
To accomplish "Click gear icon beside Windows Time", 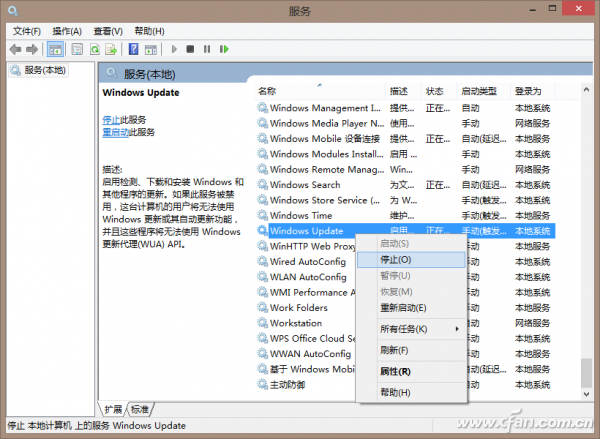I will 262,215.
